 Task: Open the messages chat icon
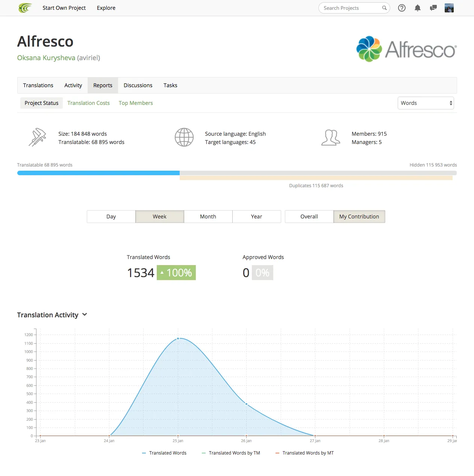(433, 8)
